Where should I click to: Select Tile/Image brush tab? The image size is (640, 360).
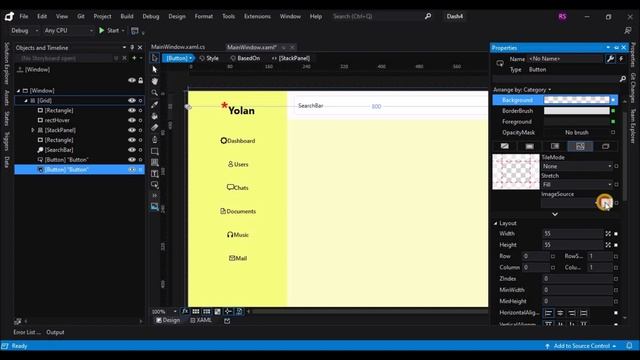(580, 146)
